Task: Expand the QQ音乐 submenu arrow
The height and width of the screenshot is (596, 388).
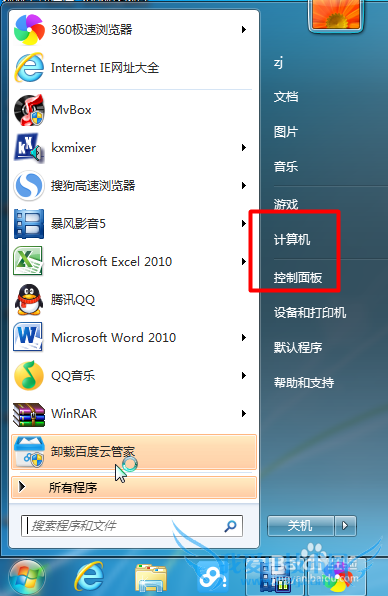Action: click(x=244, y=376)
